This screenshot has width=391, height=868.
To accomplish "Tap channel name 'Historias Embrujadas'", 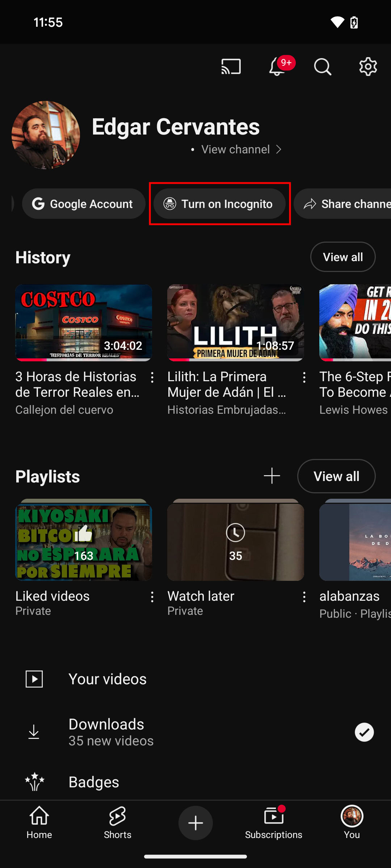I will point(227,410).
